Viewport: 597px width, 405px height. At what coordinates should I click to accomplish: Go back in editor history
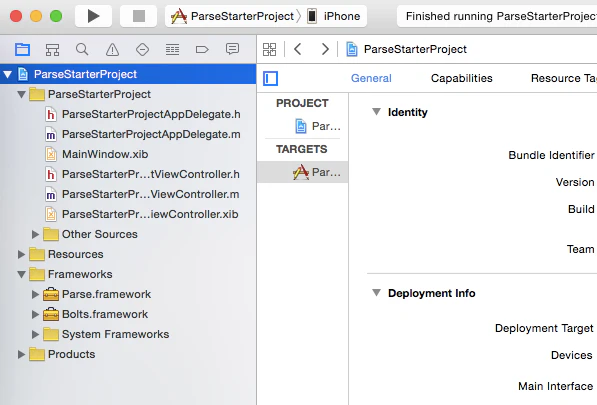(298, 49)
